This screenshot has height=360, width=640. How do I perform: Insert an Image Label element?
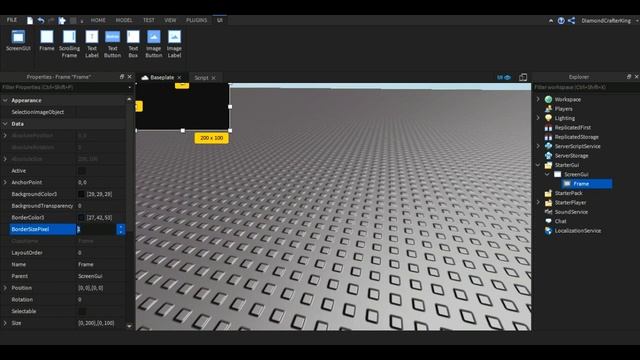(174, 44)
